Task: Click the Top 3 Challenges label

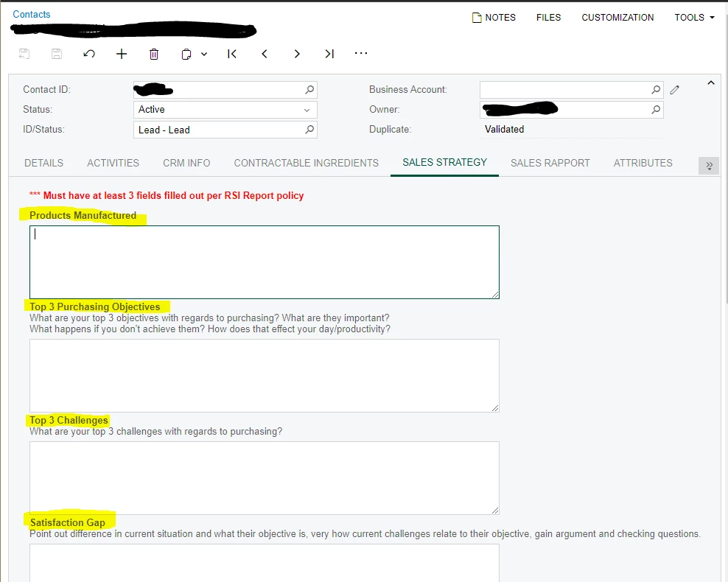Action: [69, 421]
